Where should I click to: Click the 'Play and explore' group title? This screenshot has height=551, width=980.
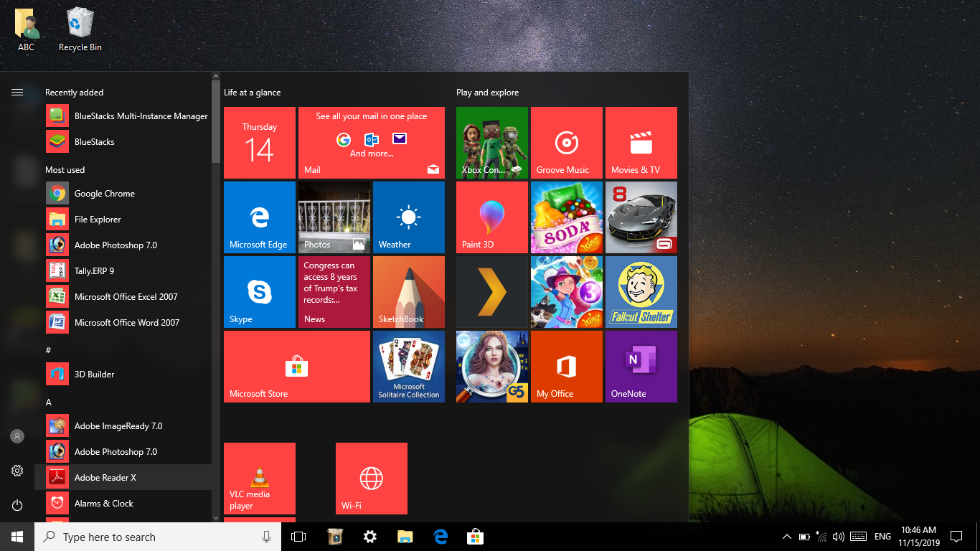487,93
